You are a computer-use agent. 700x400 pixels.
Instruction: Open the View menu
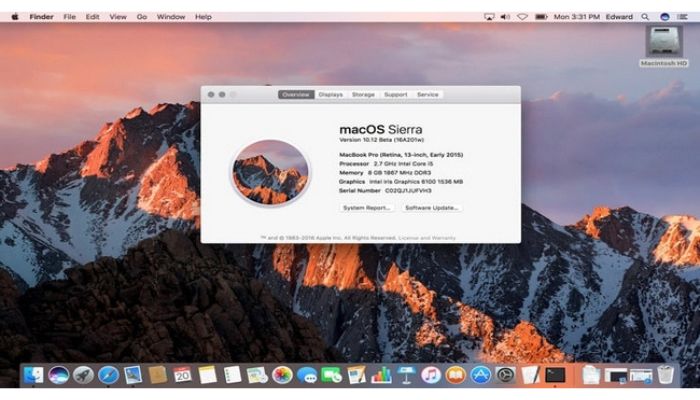(x=118, y=17)
